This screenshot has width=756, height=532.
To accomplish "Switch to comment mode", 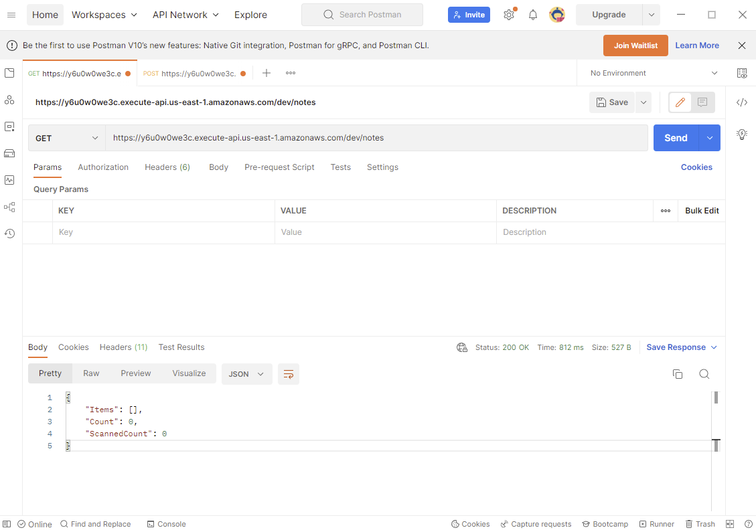I will coord(702,102).
